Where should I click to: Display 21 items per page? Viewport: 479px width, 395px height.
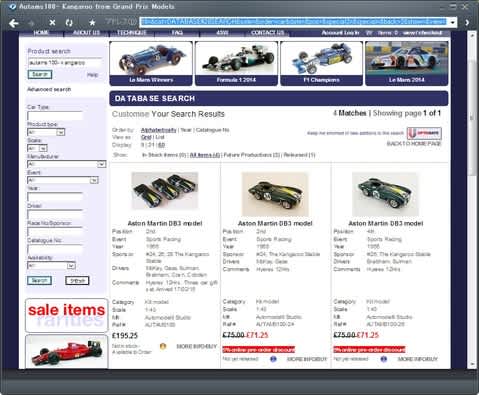(151, 145)
